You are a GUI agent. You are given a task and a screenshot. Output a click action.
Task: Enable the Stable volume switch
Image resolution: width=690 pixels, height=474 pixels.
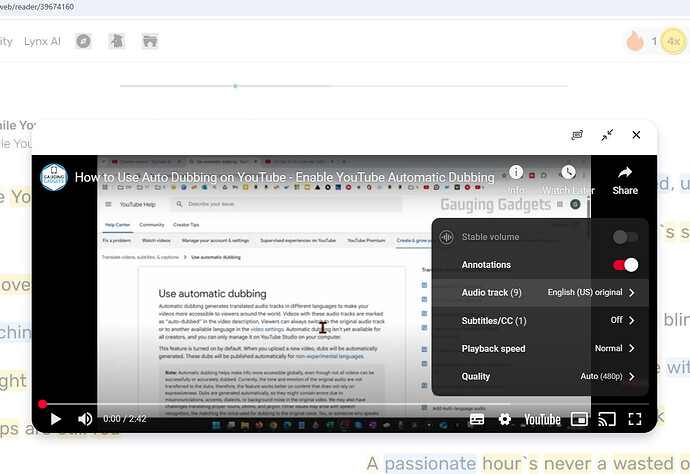coord(625,237)
